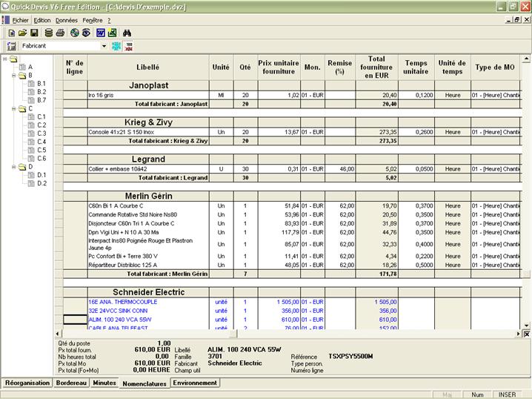The width and height of the screenshot is (532, 399).
Task: Collapse the D folder in tree
Action: pos(13,167)
